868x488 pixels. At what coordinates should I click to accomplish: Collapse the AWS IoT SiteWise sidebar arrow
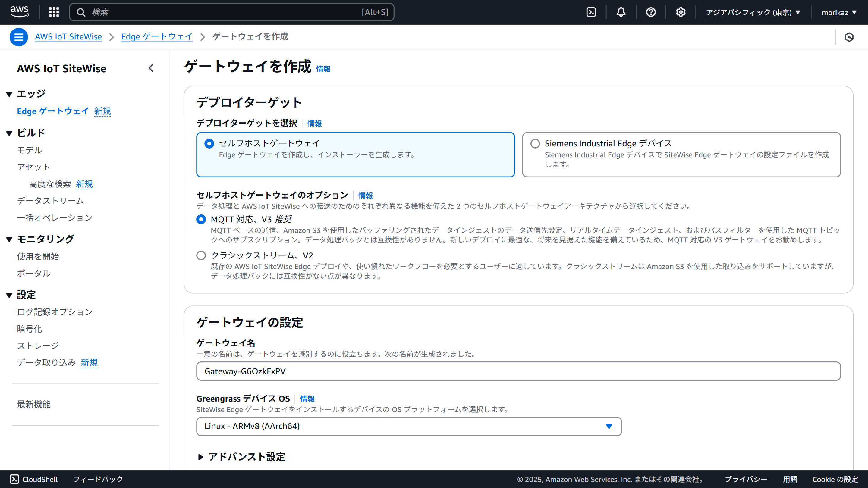[151, 68]
